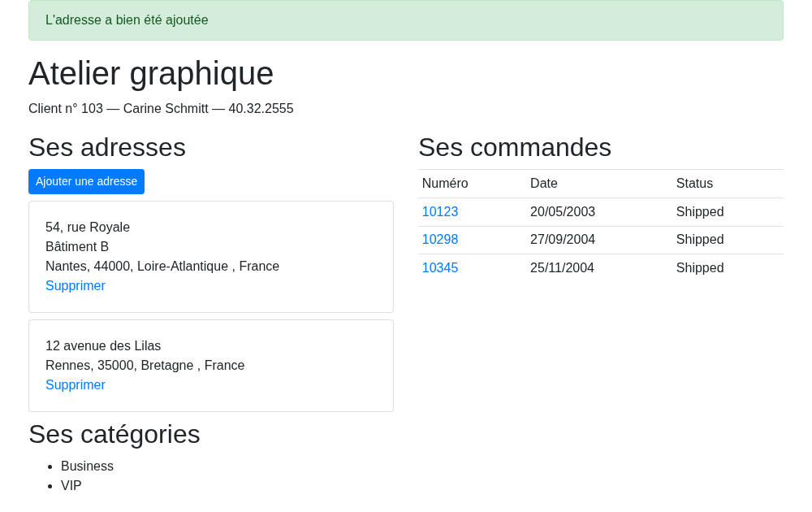Screen dimensions: 812x512
Task: Click the 20/05/2003 date cell
Action: (x=563, y=211)
